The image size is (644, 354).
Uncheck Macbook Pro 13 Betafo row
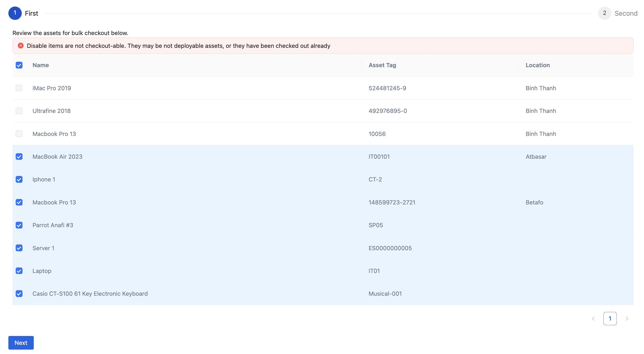tap(19, 202)
